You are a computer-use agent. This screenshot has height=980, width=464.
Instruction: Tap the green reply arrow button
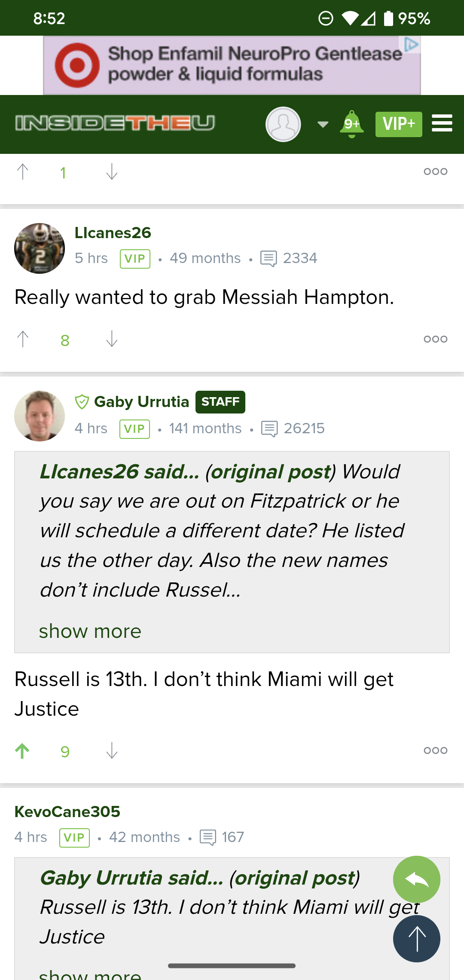pyautogui.click(x=416, y=879)
